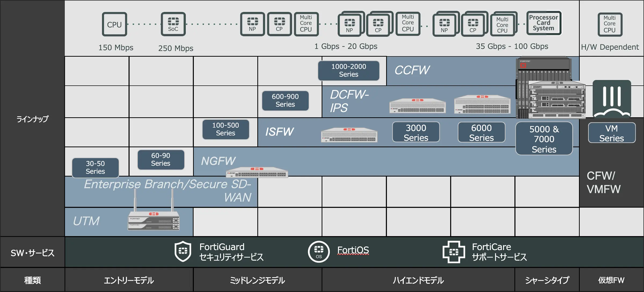Select the Multi Core CPU icon near H/W Dependent

coord(610,24)
